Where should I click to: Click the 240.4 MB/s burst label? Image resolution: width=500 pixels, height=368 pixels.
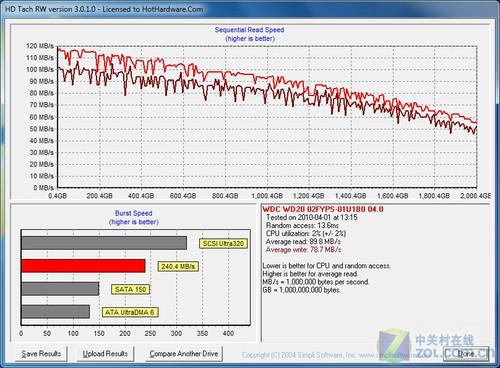(178, 266)
